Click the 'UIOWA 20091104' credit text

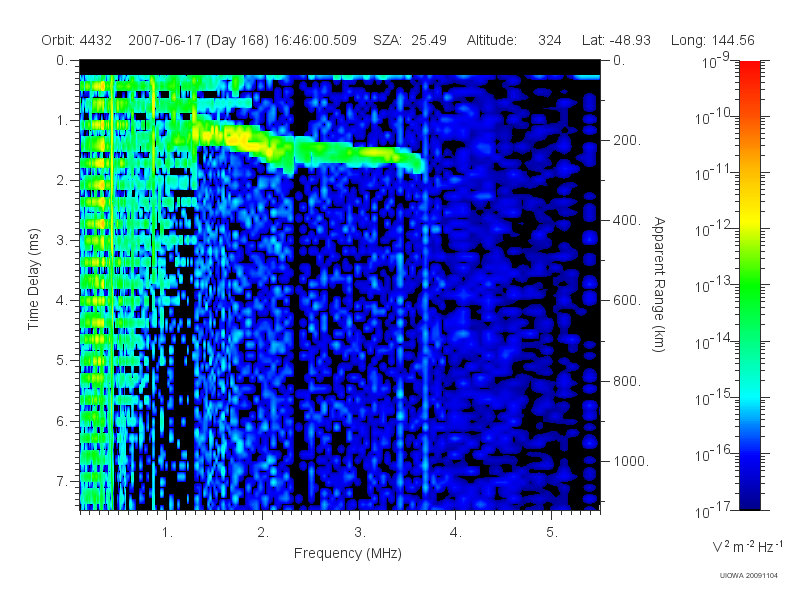click(x=748, y=576)
